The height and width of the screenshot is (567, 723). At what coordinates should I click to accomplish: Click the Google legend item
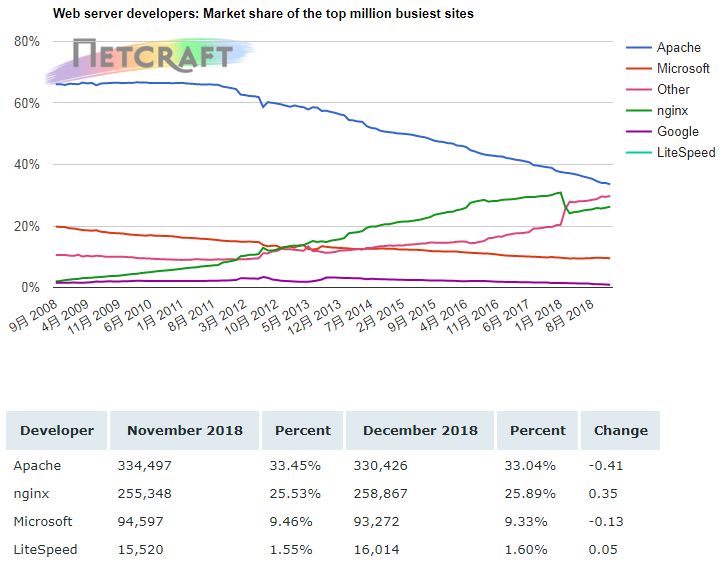[x=663, y=131]
